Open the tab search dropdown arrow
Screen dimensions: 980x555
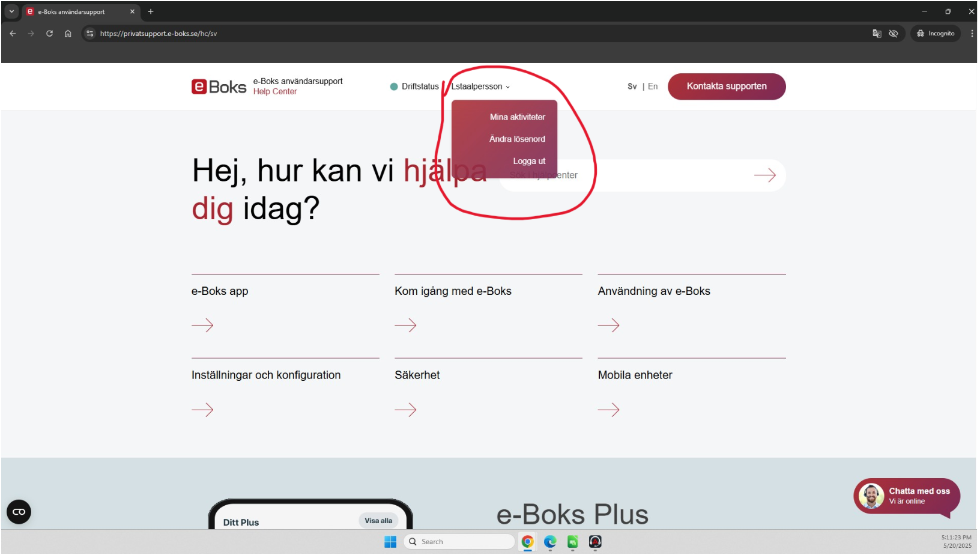pyautogui.click(x=11, y=11)
